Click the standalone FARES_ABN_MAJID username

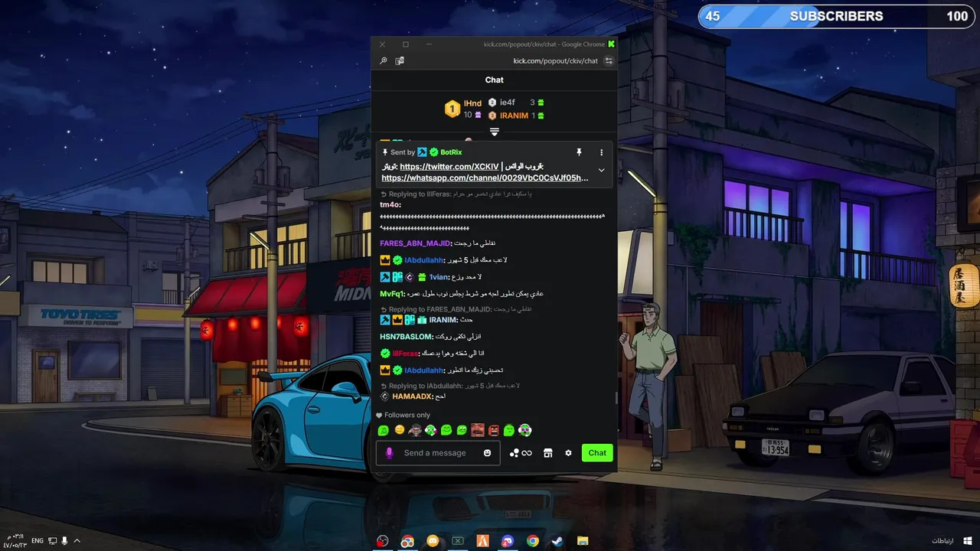[x=415, y=243]
